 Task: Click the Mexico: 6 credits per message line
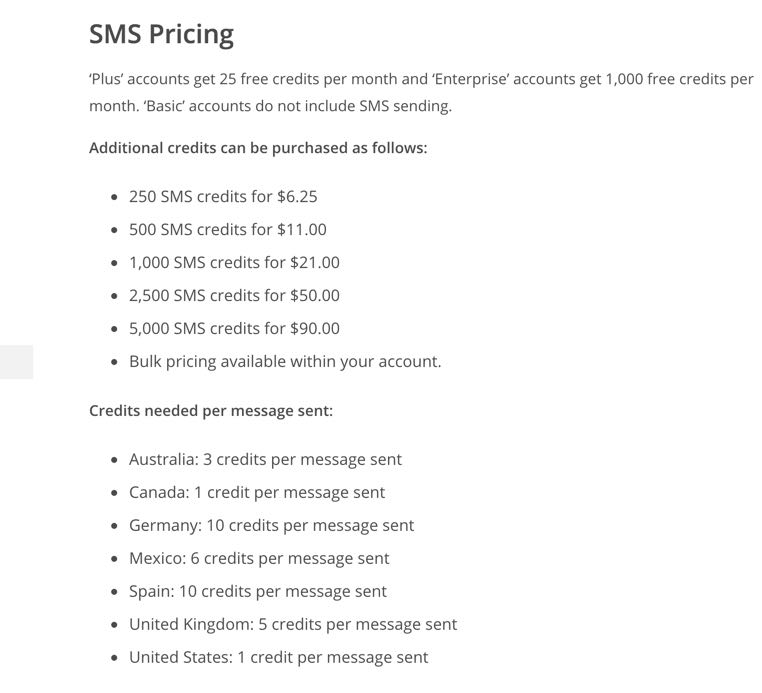pyautogui.click(x=259, y=559)
